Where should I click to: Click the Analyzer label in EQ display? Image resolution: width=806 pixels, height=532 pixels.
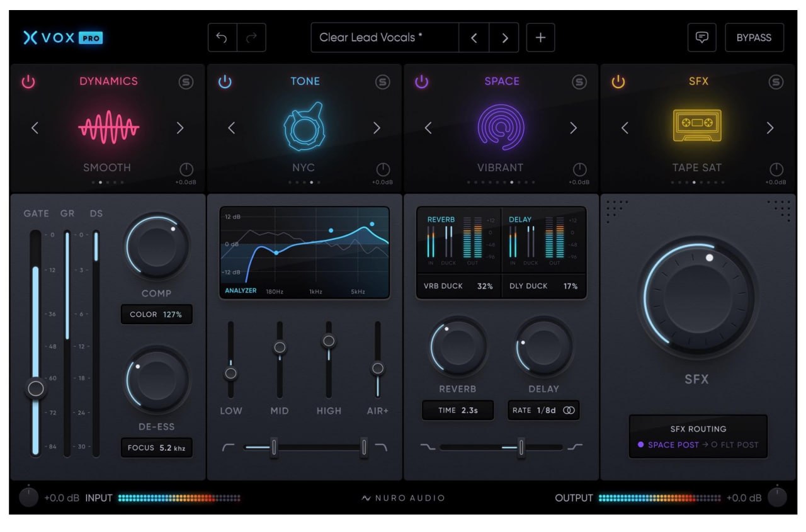pos(241,291)
